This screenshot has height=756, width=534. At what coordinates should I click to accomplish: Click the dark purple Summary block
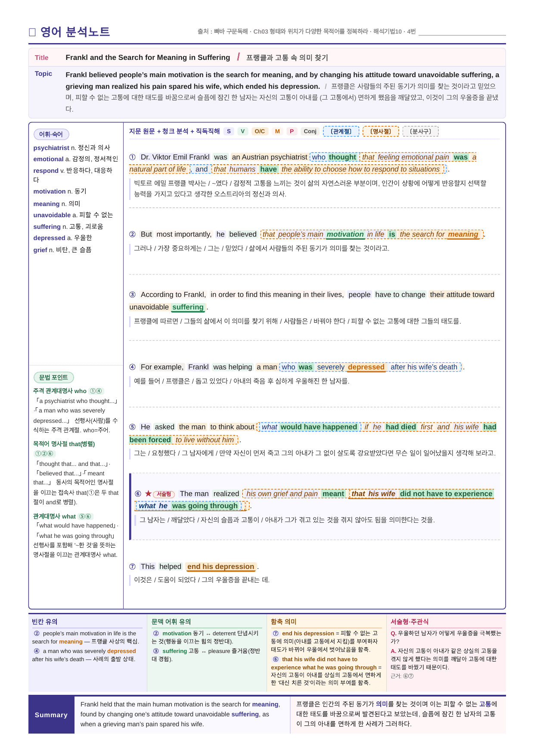tap(51, 715)
